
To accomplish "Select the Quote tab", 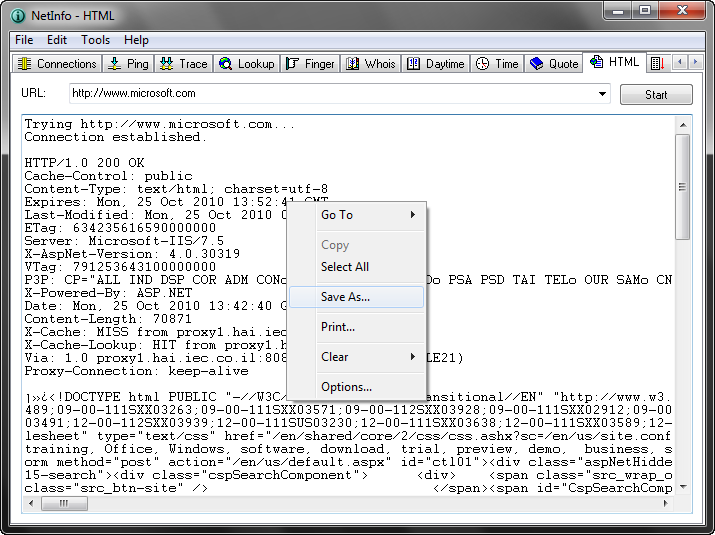I will click(554, 63).
